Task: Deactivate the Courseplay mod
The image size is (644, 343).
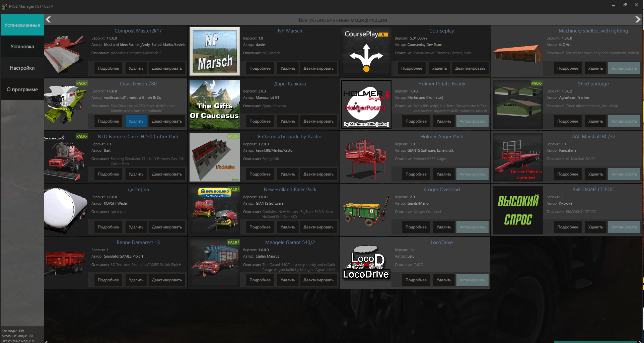Action: pos(470,68)
